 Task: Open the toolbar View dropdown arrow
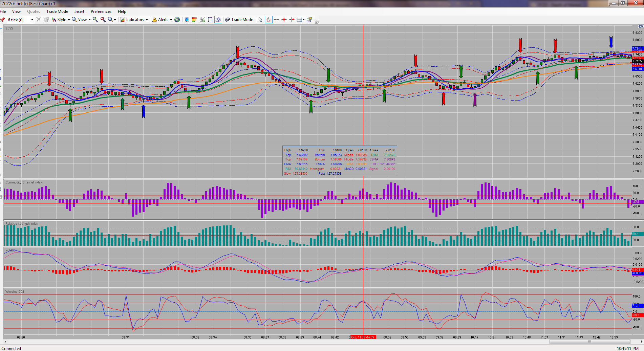89,20
